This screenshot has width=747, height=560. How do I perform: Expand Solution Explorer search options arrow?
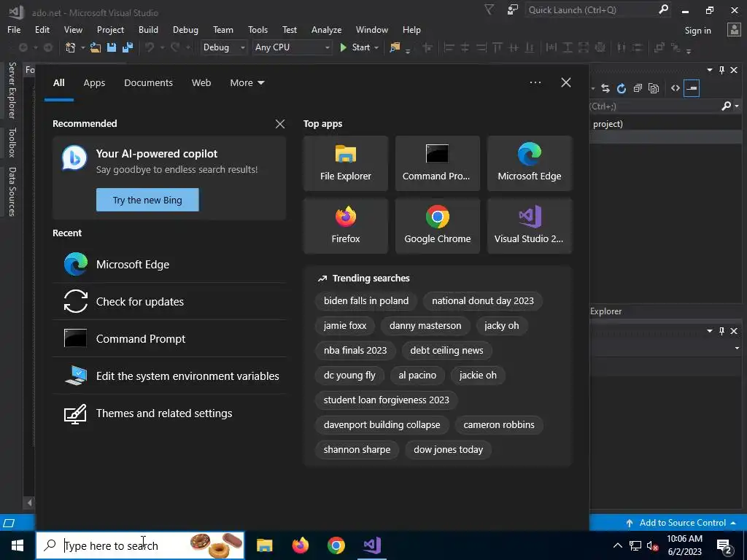[737, 106]
